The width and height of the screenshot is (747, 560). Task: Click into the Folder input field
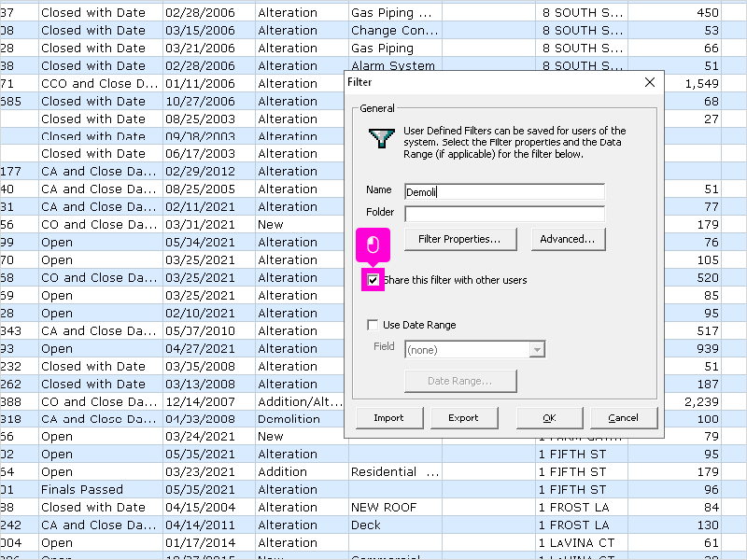504,214
